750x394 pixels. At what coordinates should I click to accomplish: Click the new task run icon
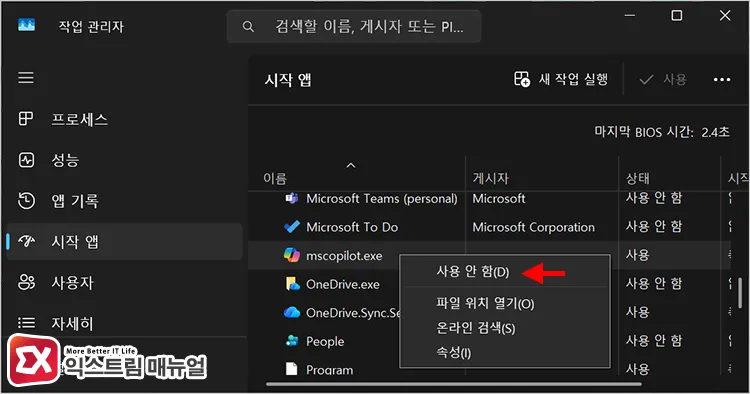click(x=521, y=79)
